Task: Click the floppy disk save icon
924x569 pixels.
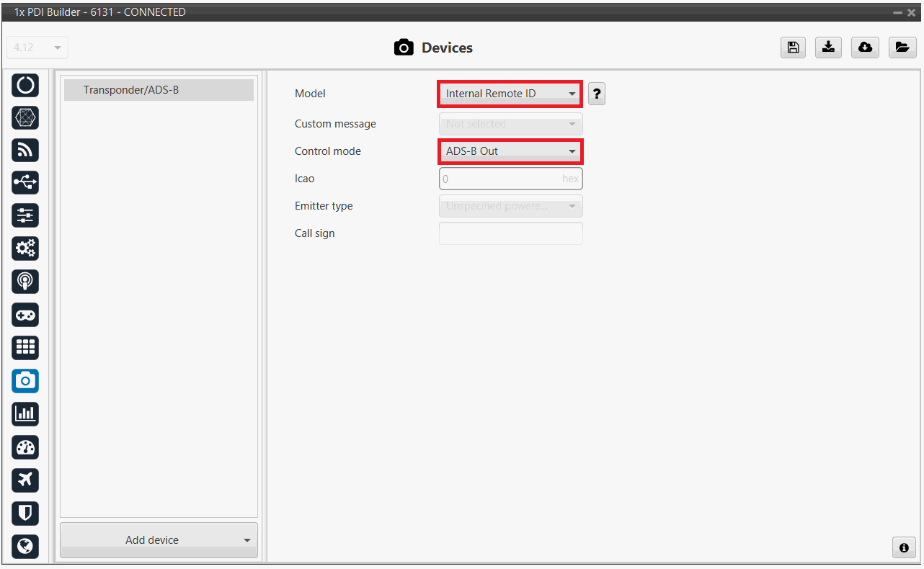Action: [x=793, y=48]
